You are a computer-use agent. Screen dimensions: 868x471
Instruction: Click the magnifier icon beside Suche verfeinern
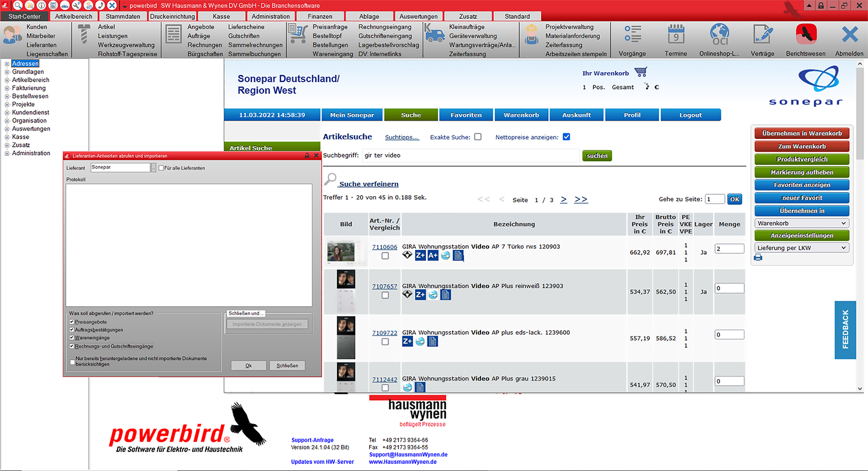(330, 179)
